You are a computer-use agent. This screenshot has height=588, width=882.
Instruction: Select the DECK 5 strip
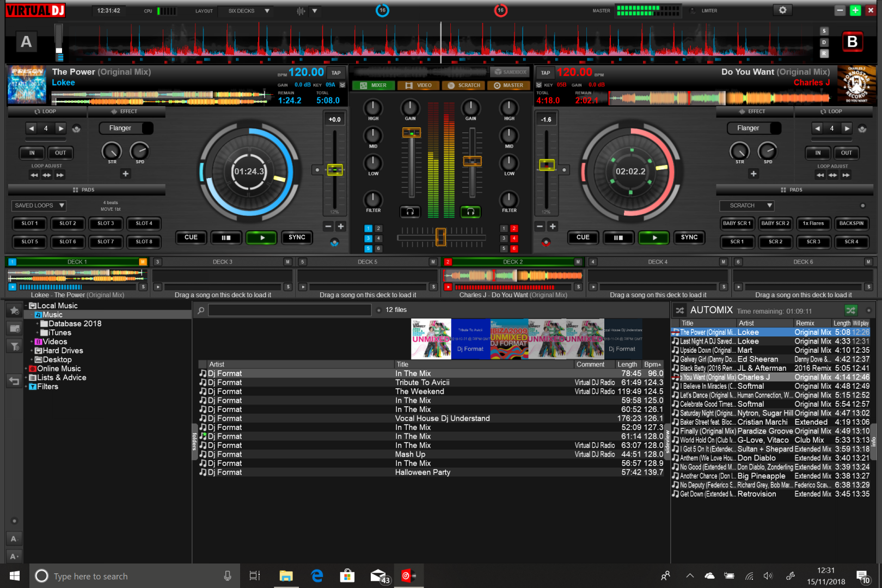click(367, 262)
